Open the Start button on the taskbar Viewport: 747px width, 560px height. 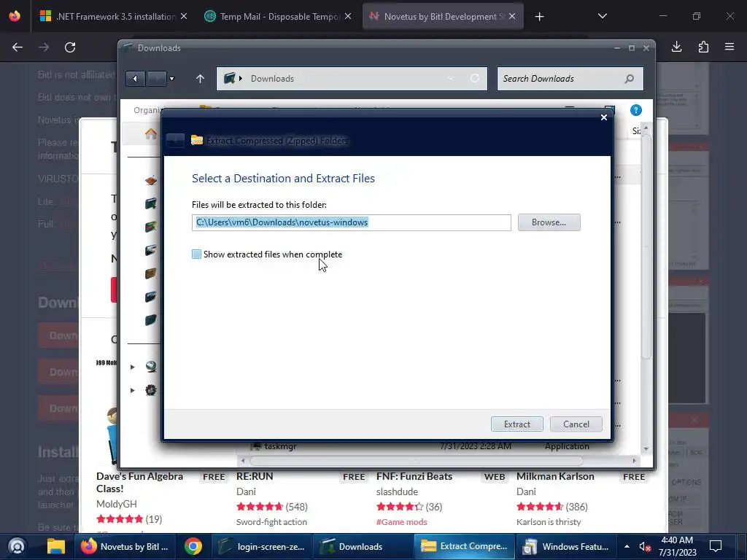[x=17, y=546]
